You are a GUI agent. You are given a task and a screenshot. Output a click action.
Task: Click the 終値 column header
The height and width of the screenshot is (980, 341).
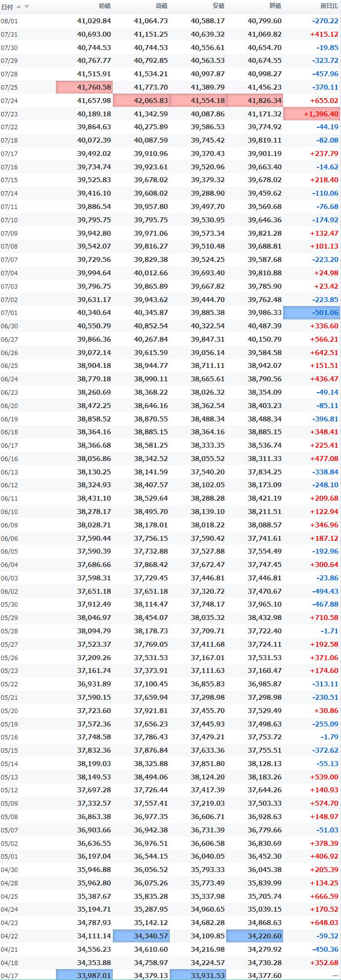pyautogui.click(x=276, y=6)
